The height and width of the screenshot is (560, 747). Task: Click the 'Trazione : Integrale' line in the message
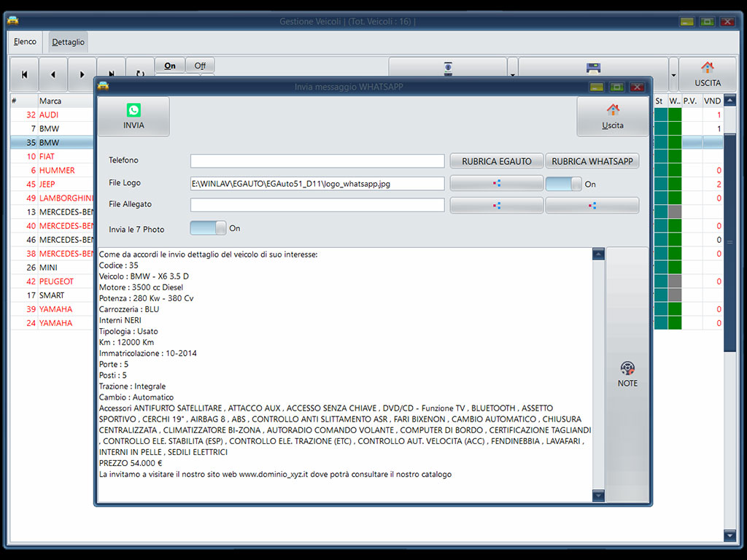[x=133, y=386]
